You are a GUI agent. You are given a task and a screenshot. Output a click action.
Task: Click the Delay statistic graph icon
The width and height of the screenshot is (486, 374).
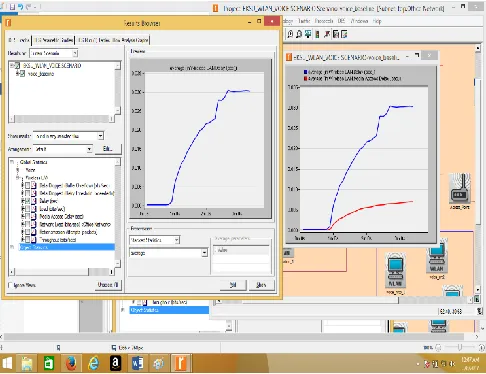point(34,201)
